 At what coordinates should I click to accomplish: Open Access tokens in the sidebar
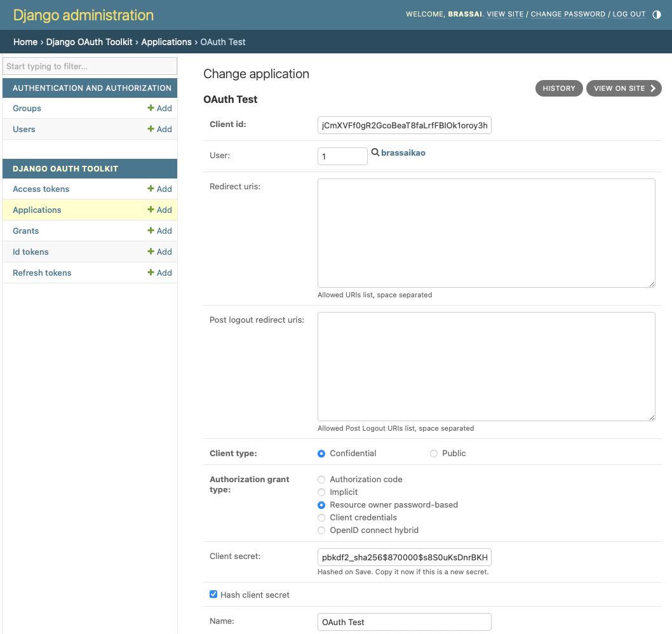[x=41, y=189]
